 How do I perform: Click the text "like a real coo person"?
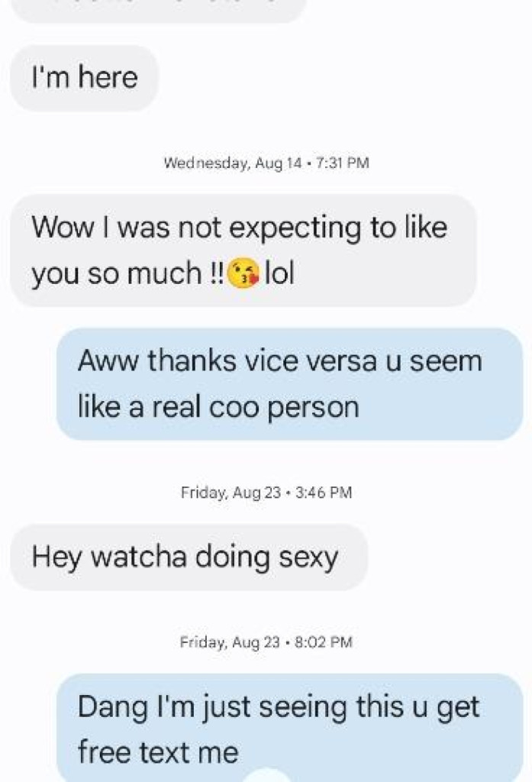click(x=218, y=408)
